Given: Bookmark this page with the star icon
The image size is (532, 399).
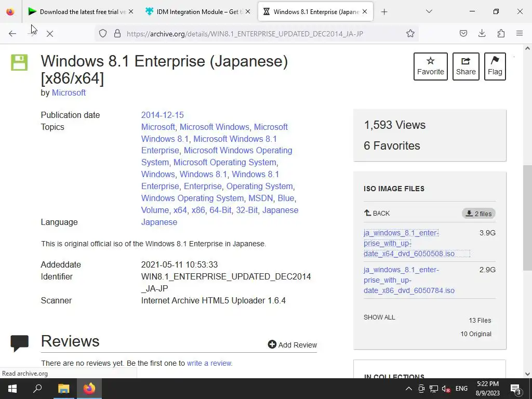Looking at the screenshot, I should click(410, 33).
